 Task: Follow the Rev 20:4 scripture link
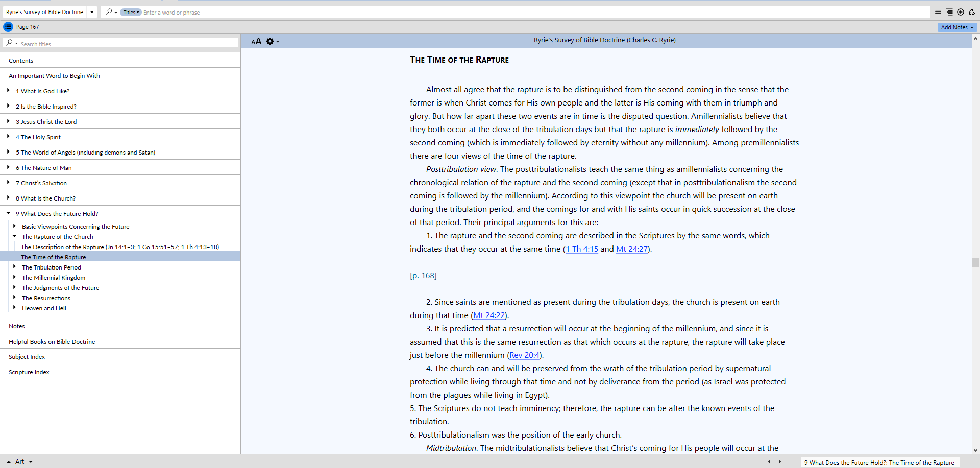coord(524,355)
